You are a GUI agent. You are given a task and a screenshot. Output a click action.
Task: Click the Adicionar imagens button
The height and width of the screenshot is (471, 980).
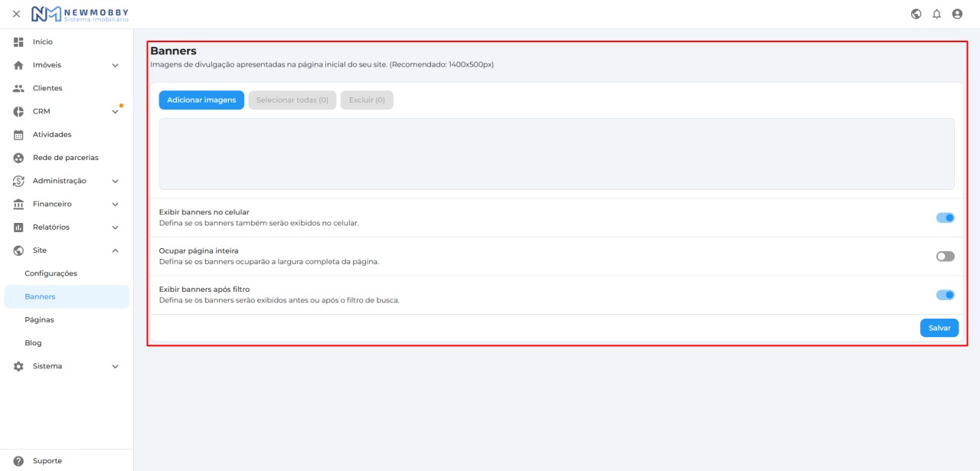(201, 100)
